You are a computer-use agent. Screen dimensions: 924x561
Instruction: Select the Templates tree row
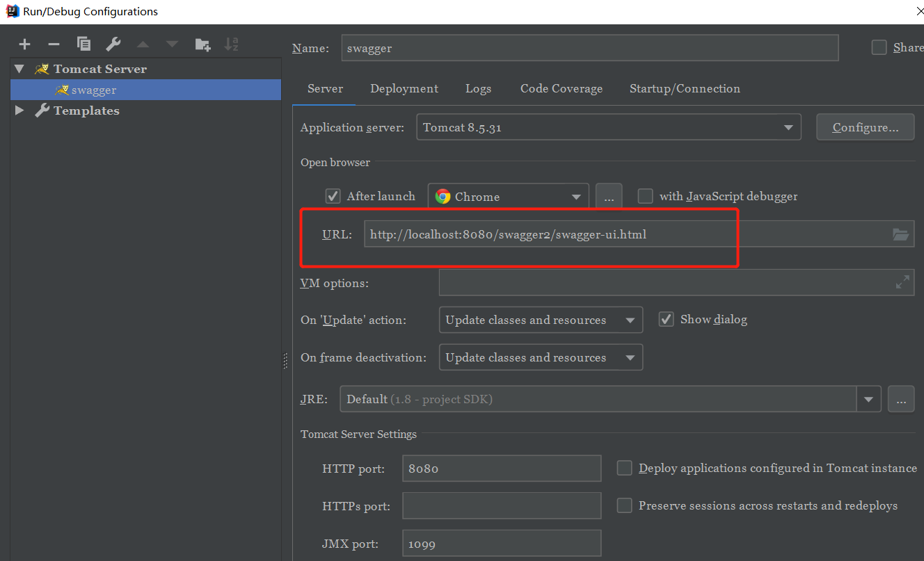pyautogui.click(x=145, y=111)
